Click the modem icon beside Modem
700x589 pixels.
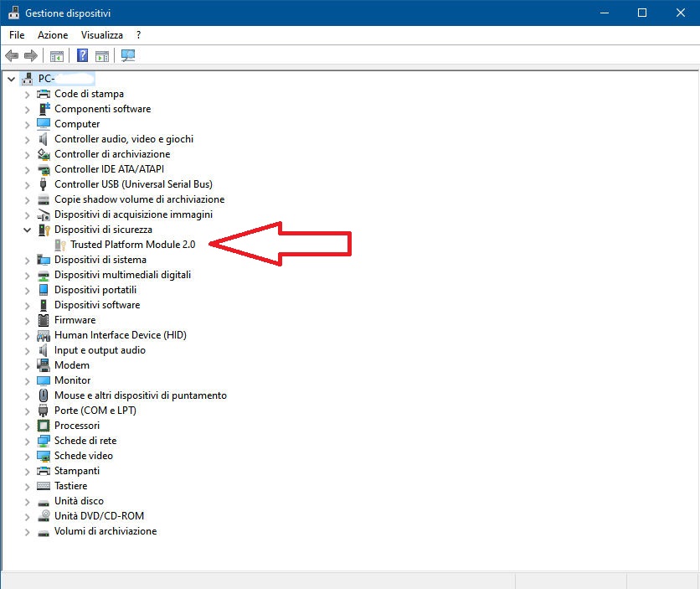tap(44, 365)
